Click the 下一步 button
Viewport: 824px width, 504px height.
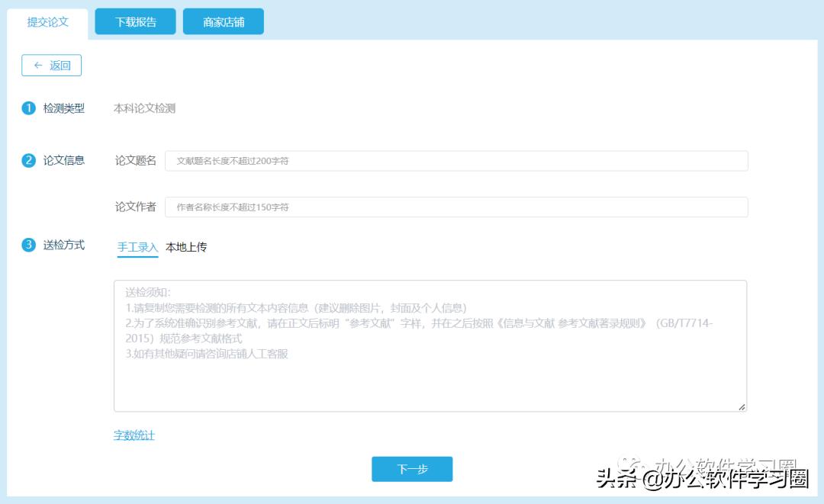click(x=412, y=470)
